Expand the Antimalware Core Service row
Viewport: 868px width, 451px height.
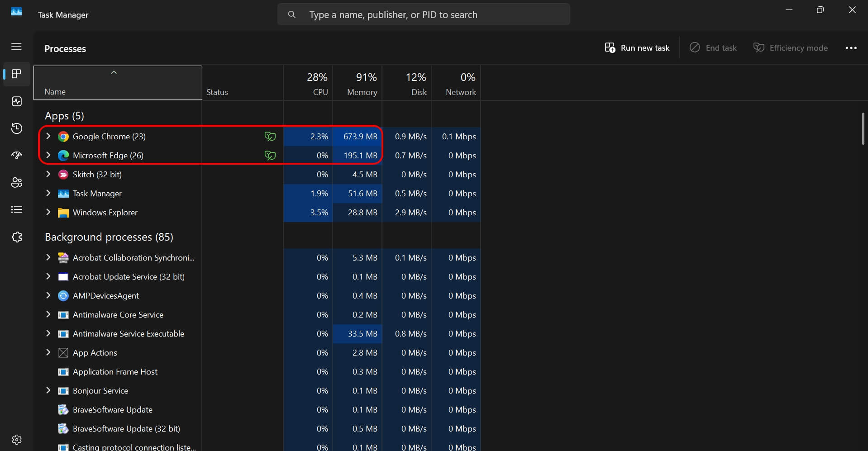pyautogui.click(x=48, y=314)
